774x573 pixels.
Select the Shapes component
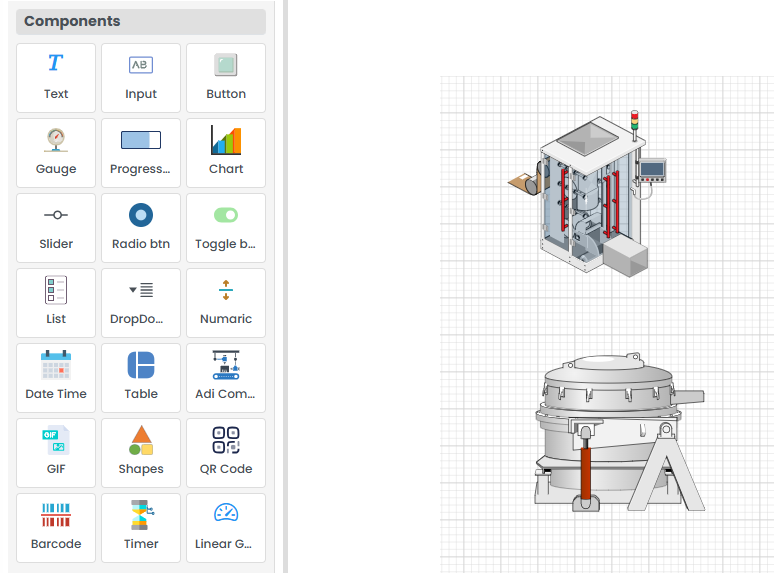[x=141, y=453]
